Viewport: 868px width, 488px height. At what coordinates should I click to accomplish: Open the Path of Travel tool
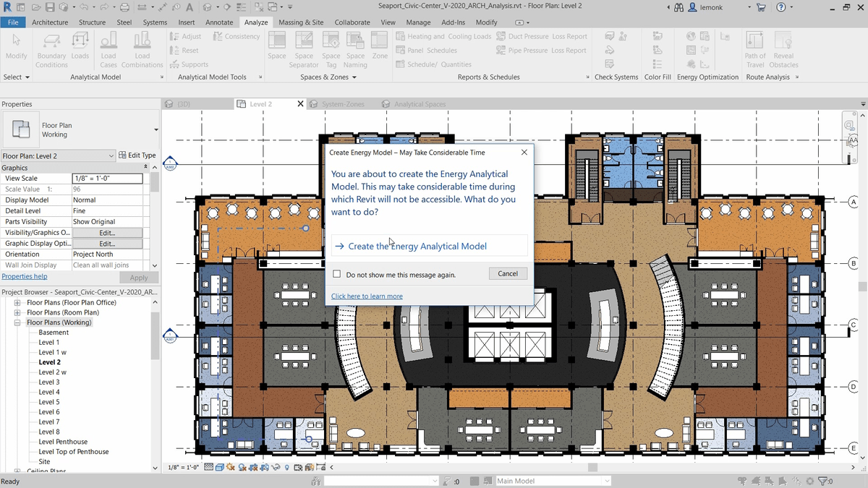point(754,49)
